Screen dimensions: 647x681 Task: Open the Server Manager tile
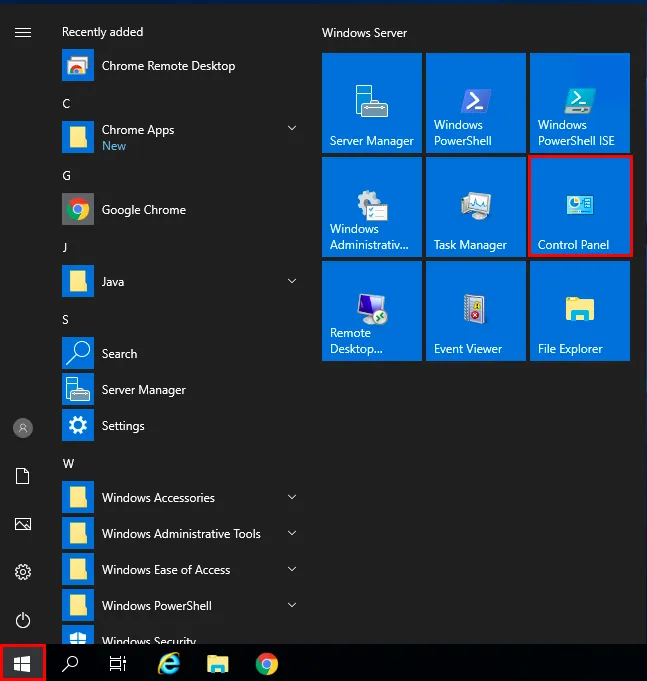click(x=371, y=103)
